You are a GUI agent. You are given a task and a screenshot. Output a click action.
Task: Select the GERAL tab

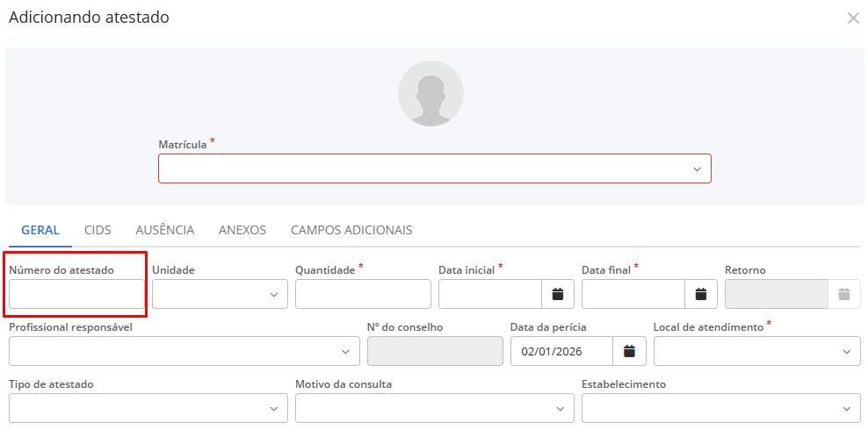[x=40, y=230]
